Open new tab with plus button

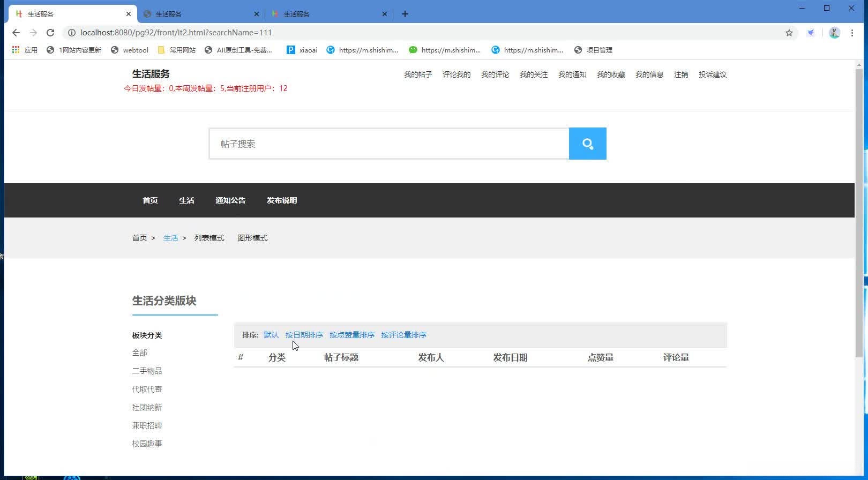tap(405, 14)
